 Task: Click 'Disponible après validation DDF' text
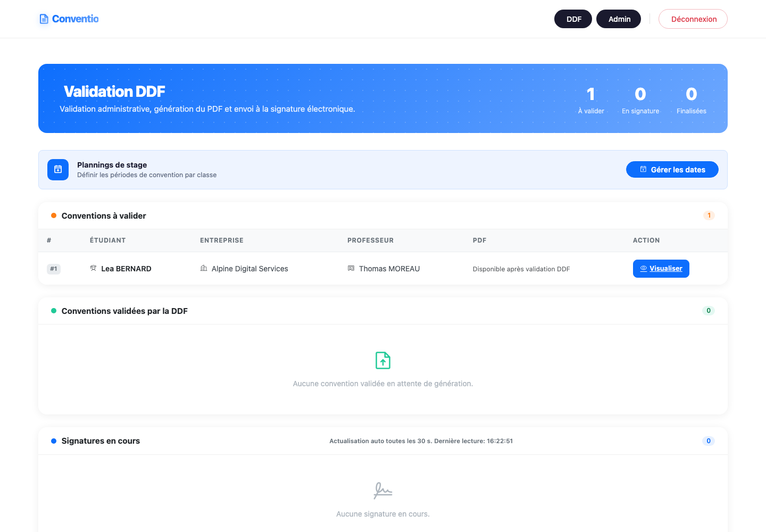click(x=521, y=269)
